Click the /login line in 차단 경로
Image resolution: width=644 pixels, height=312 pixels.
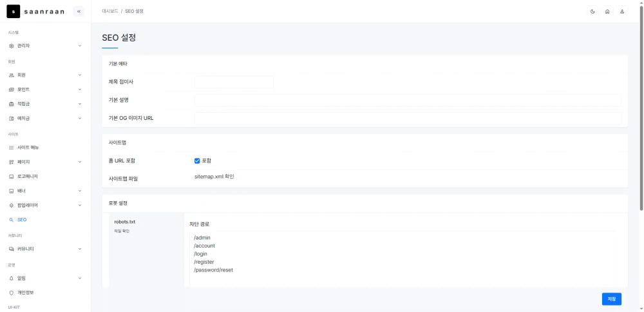tap(200, 253)
